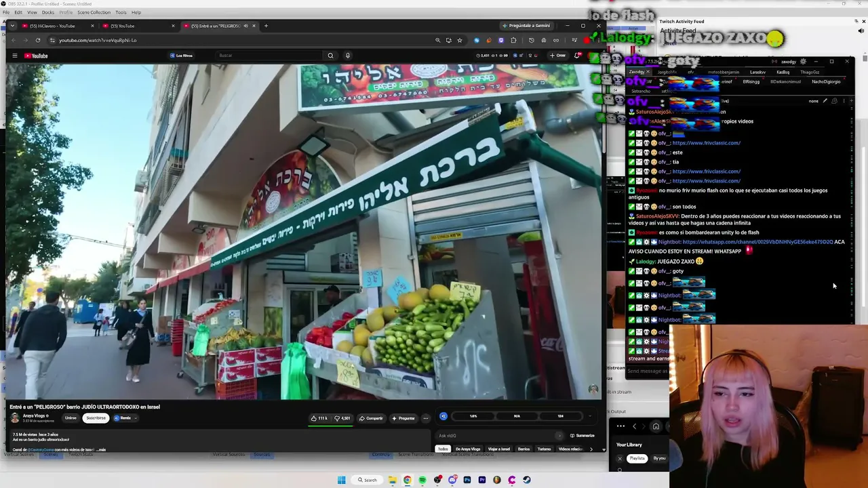The height and width of the screenshot is (488, 868).
Task: Open the Araya Vlogs channel avatar
Action: click(15, 418)
